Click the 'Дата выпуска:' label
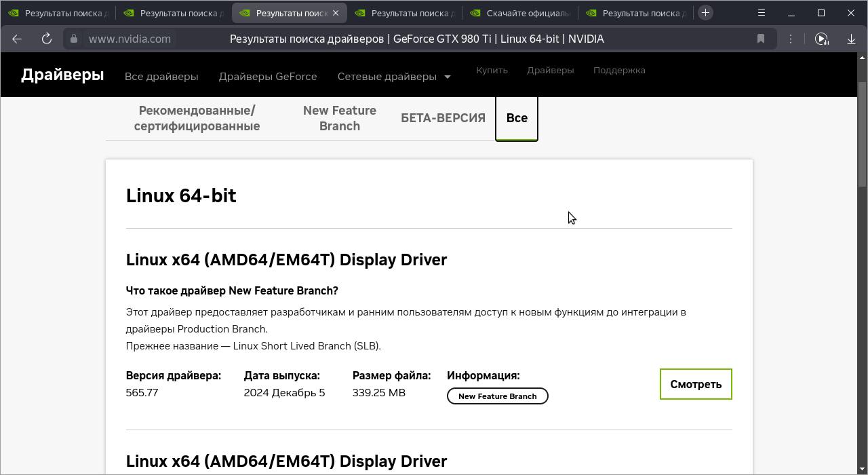868x475 pixels. pos(281,375)
